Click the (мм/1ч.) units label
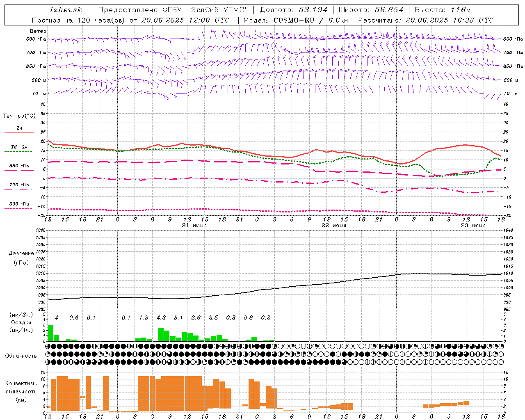525x420 pixels. coord(21,330)
